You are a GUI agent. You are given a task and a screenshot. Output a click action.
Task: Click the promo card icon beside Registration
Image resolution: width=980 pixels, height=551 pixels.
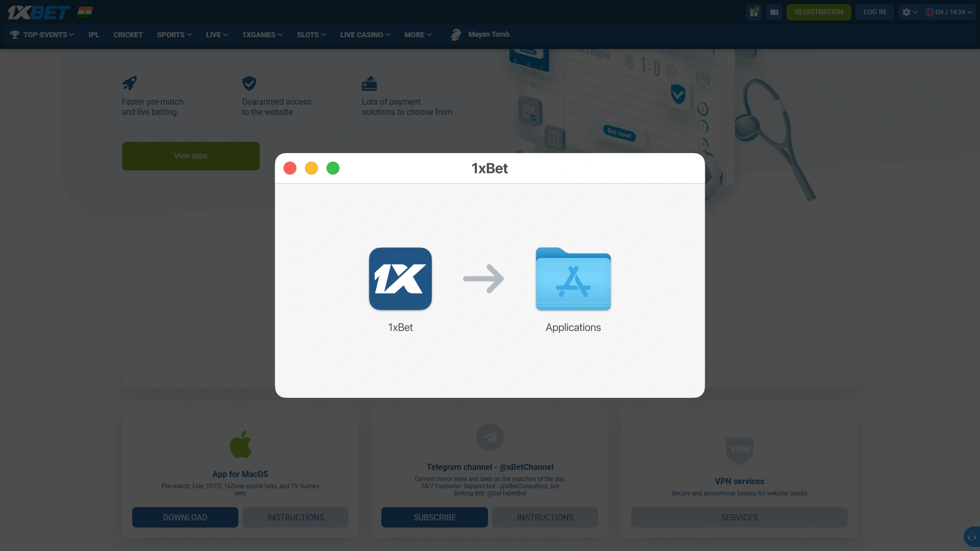click(x=774, y=12)
